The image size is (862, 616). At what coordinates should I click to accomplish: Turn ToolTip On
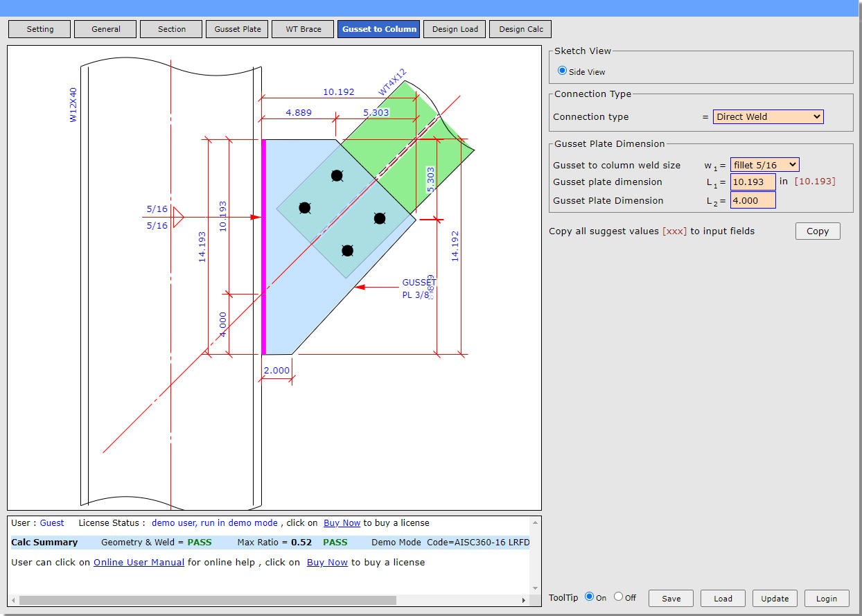590,597
